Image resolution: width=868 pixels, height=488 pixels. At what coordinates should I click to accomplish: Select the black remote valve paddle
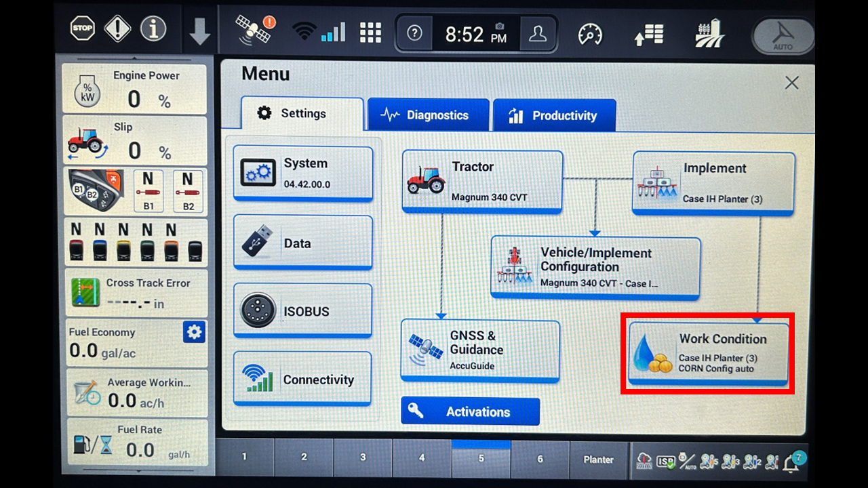[195, 250]
